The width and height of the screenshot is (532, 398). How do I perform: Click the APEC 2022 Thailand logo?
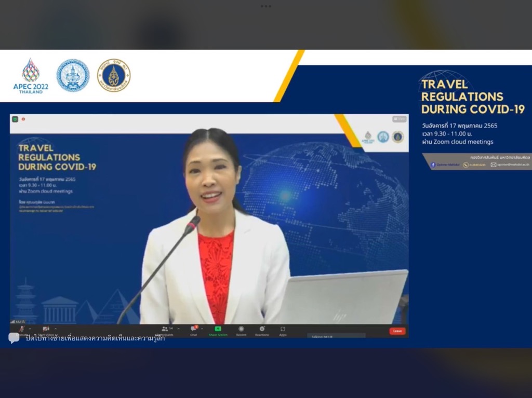(x=31, y=76)
